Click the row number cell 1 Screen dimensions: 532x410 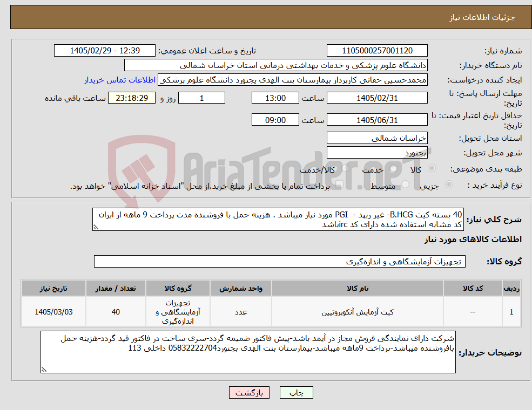(511, 312)
